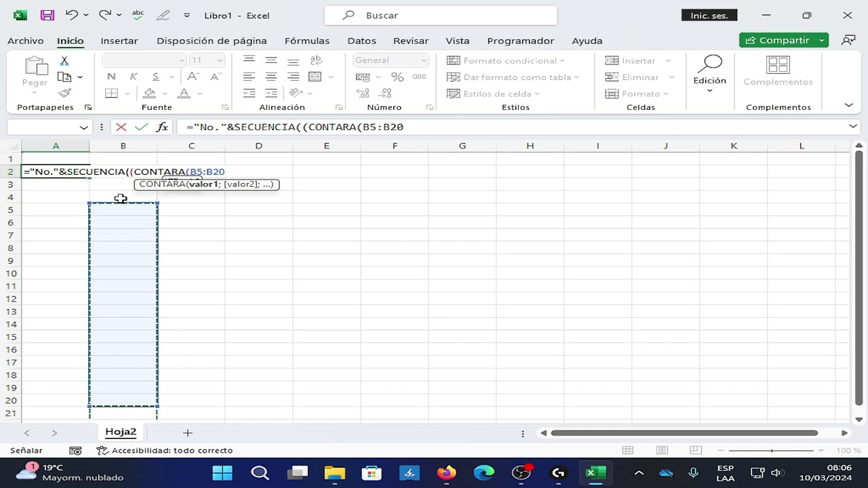The image size is (868, 488).
Task: Click the Increase Indent icon
Action: (271, 94)
